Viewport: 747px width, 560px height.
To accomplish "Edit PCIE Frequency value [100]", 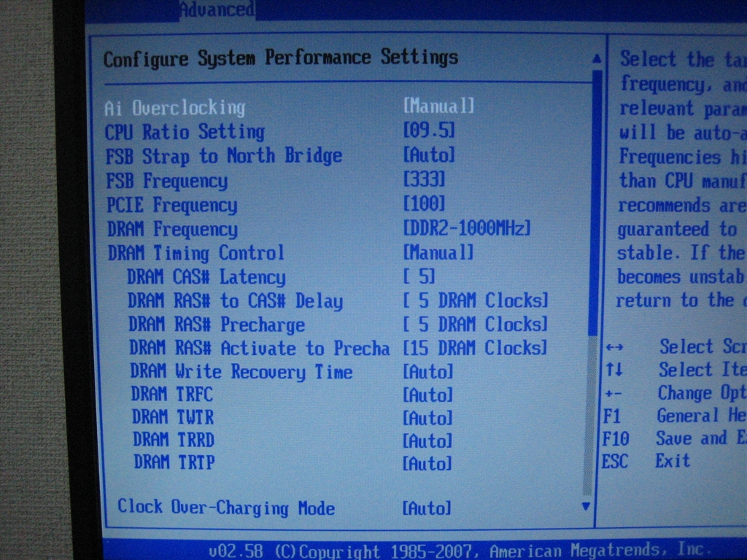I will (424, 204).
